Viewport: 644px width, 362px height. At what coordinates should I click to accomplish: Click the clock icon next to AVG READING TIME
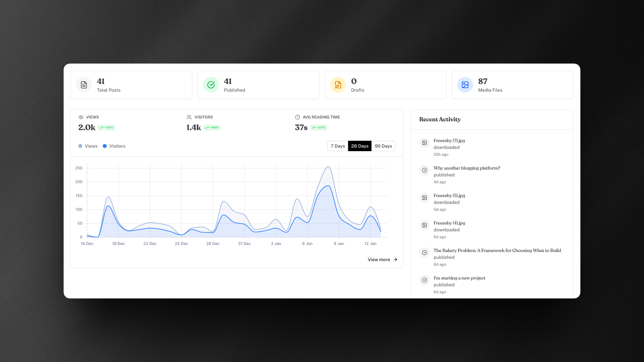coord(298,117)
